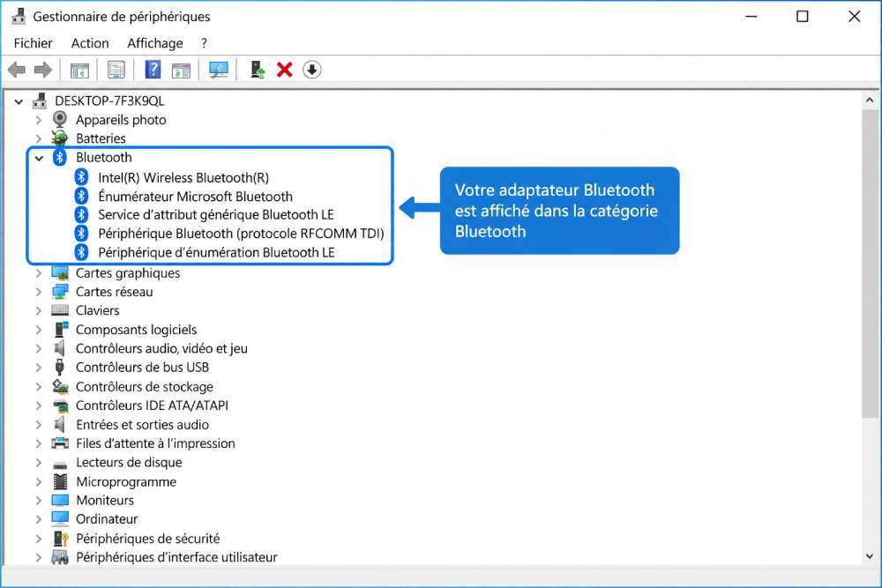Expand the Cartes graphiques category
Viewport: 882px width, 588px height.
coord(38,273)
